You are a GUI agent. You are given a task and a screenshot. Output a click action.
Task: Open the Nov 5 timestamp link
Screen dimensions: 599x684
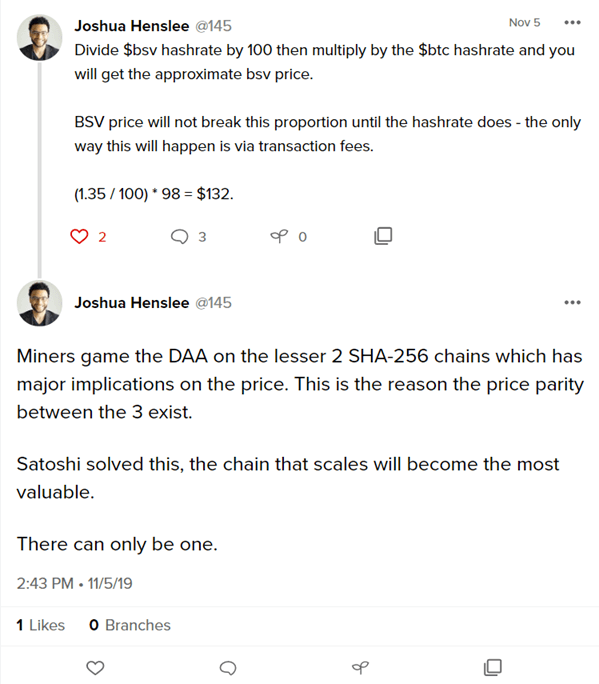pyautogui.click(x=524, y=22)
